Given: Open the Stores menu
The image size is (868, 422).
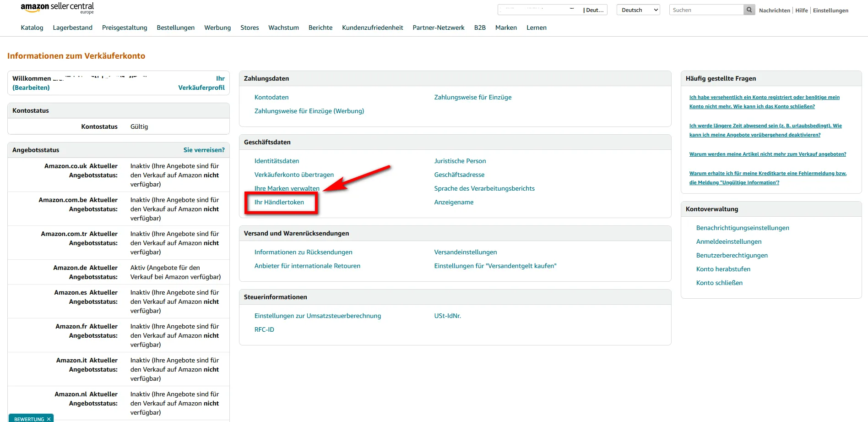Looking at the screenshot, I should click(250, 27).
